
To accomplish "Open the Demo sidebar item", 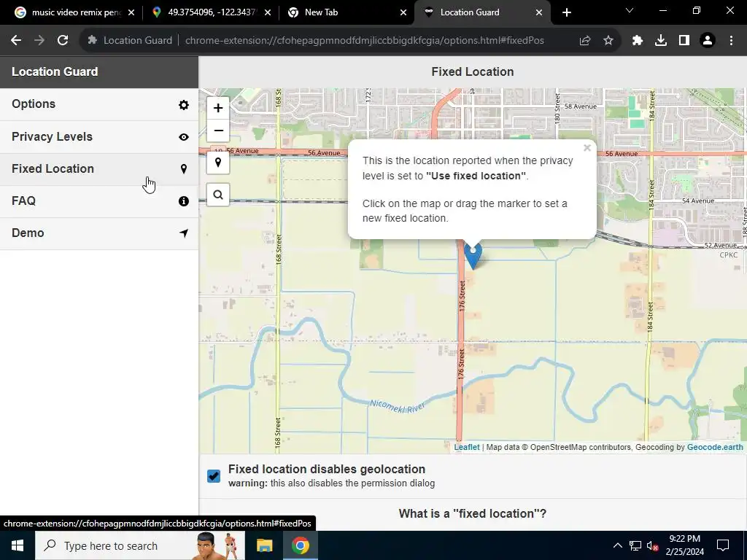I will click(x=99, y=233).
